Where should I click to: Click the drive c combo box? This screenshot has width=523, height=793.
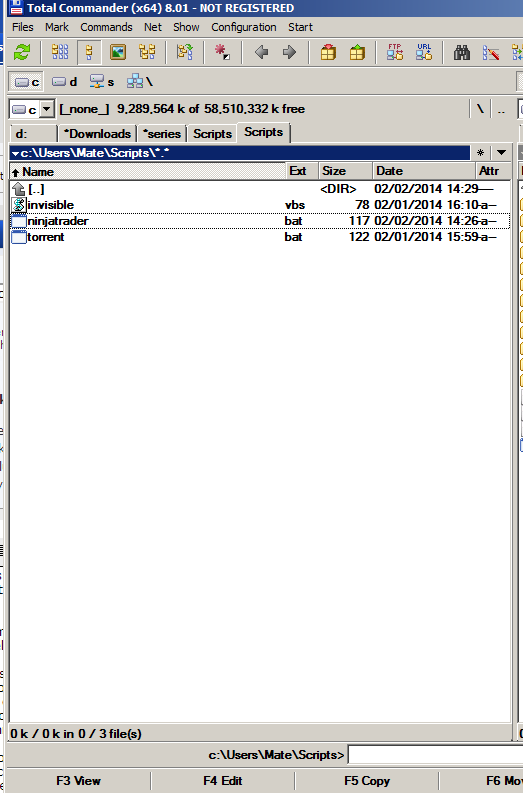[x=32, y=109]
